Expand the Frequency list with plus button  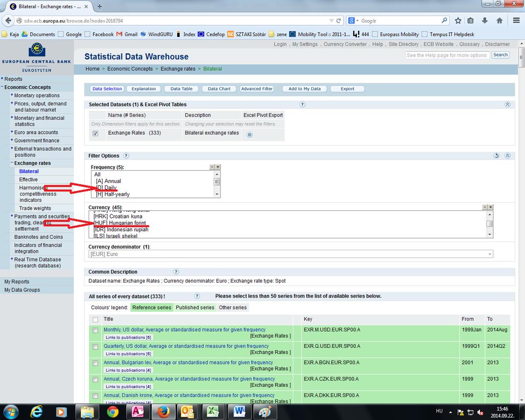[x=217, y=167]
